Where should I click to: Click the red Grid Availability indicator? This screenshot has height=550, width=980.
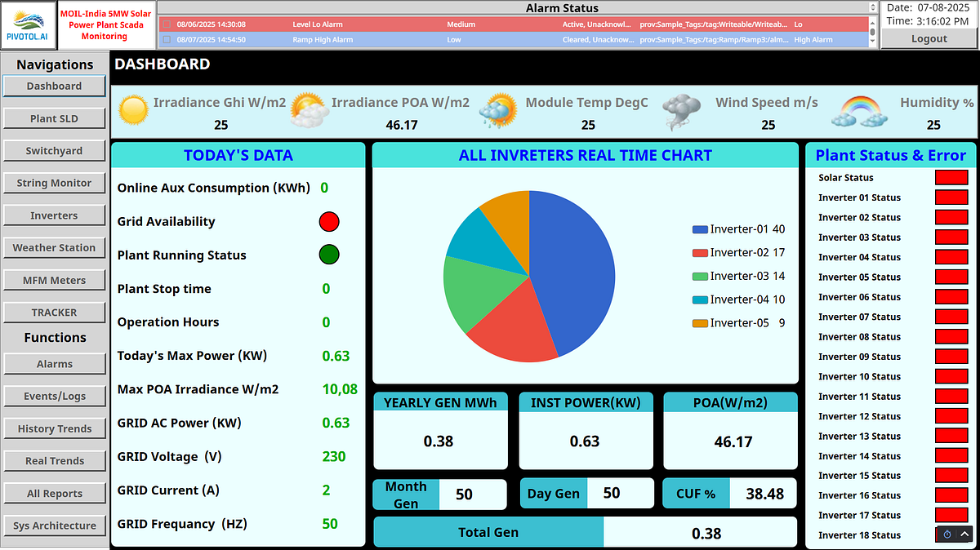click(x=329, y=221)
